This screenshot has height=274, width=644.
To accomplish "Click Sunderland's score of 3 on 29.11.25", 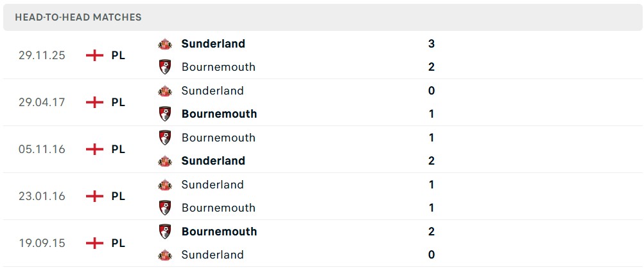I will (x=431, y=44).
